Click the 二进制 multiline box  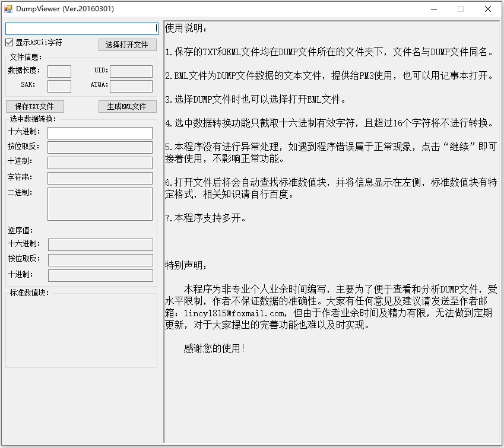pos(100,204)
